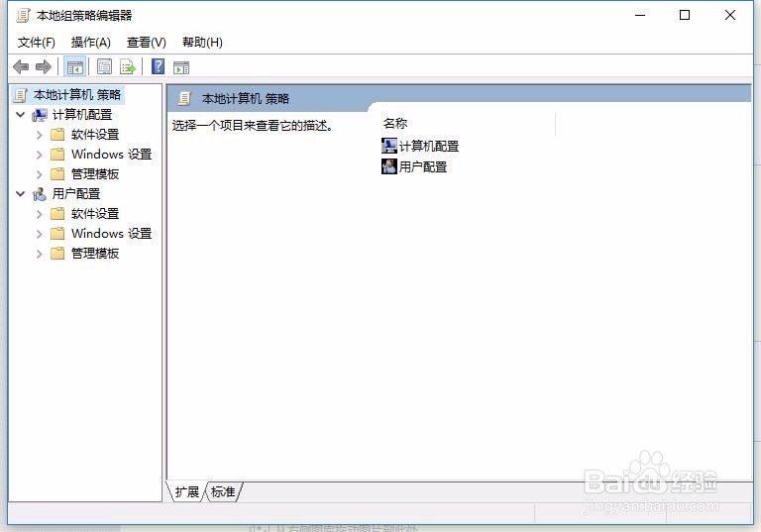Select 管理模板 label under 计算机配置

(95, 174)
